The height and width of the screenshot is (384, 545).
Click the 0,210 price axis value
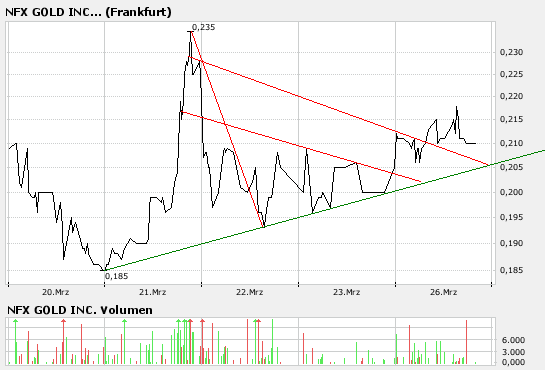click(511, 143)
